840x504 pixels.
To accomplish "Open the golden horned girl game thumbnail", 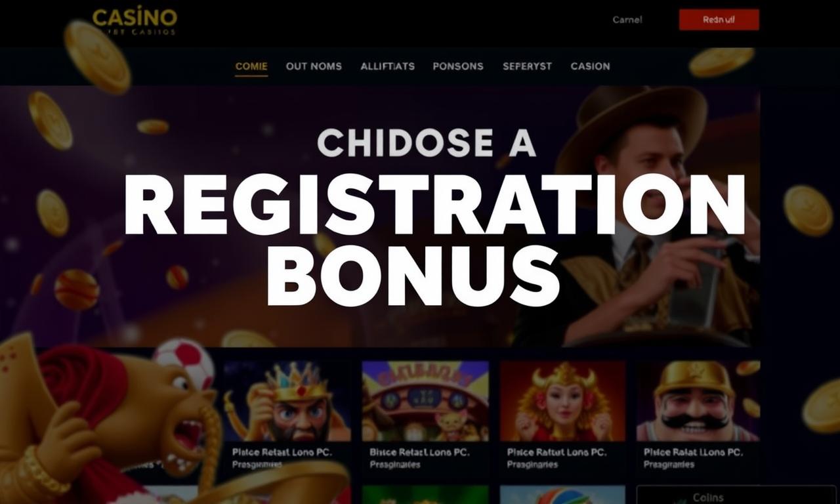I will pos(562,401).
